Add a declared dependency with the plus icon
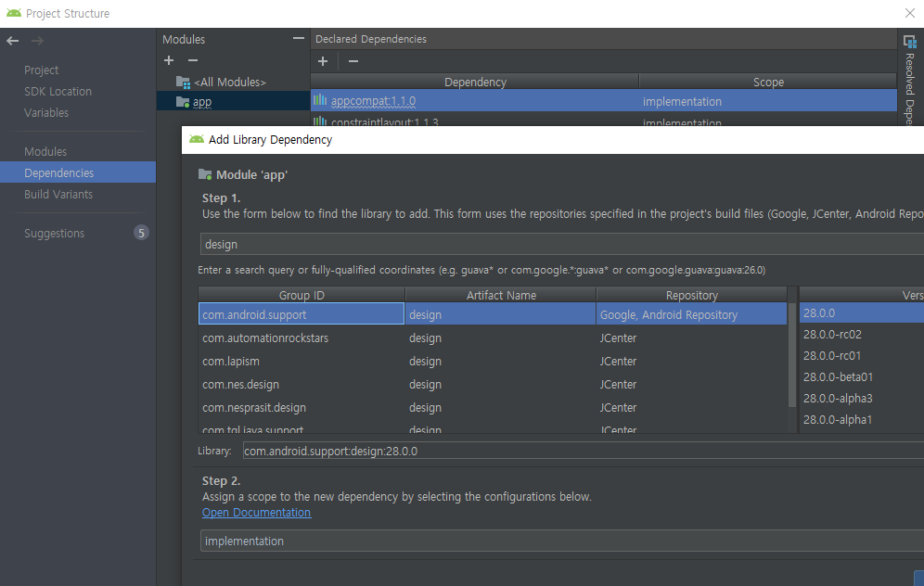 pyautogui.click(x=322, y=61)
